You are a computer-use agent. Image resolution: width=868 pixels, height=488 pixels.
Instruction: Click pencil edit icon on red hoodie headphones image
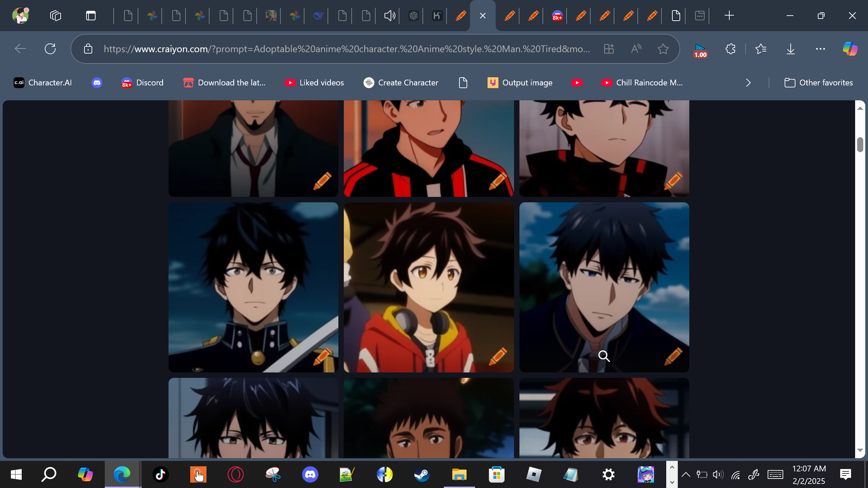pos(498,356)
